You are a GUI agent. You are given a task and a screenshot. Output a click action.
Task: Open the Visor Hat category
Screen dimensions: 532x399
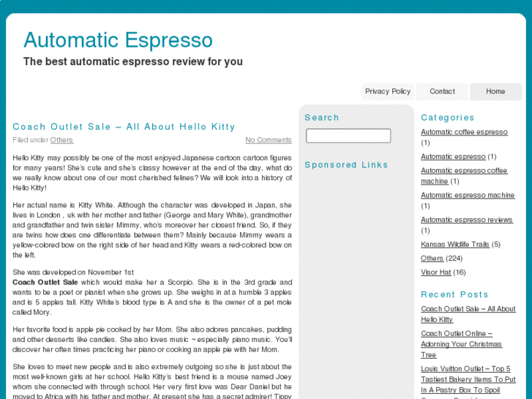tap(436, 272)
